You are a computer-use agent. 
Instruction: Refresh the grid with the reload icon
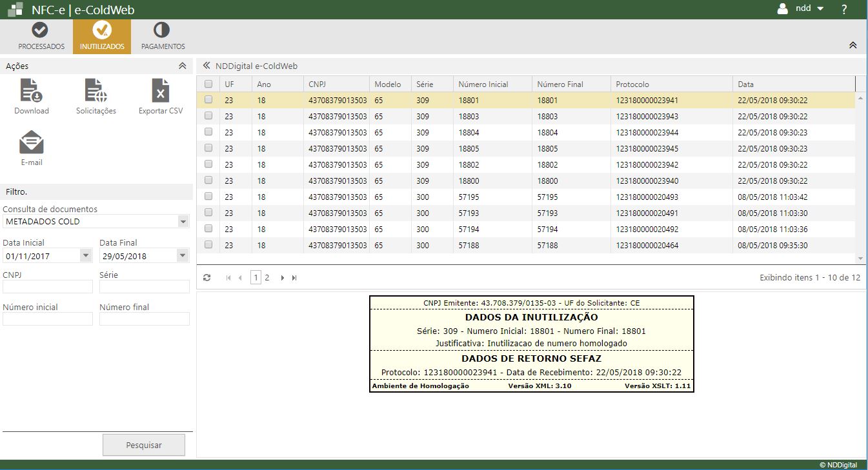click(207, 278)
